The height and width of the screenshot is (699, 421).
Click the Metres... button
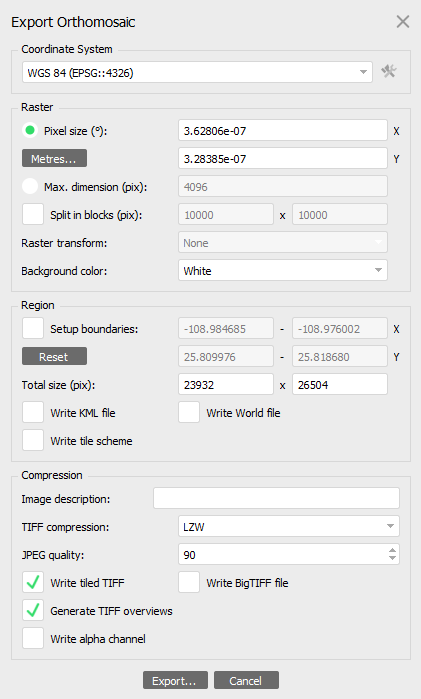[x=54, y=158]
